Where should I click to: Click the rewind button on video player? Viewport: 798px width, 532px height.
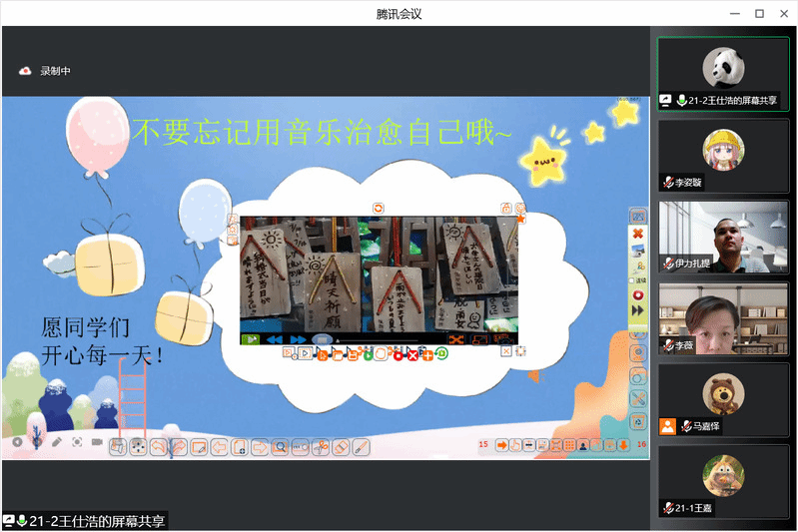(x=274, y=340)
